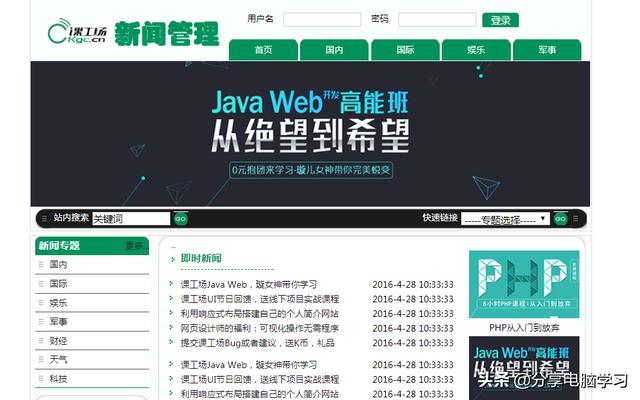Click the GO button beside 专题选择 dropdown

(x=560, y=219)
